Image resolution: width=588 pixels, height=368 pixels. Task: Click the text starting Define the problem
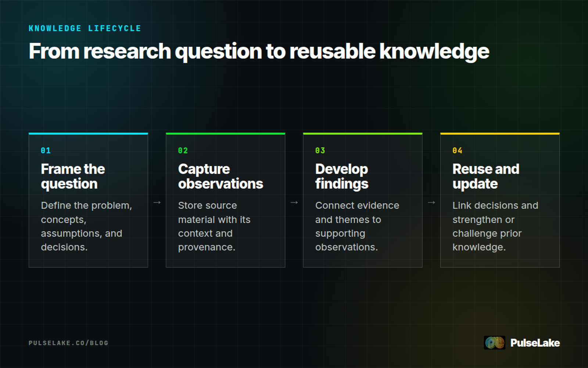pyautogui.click(x=86, y=226)
